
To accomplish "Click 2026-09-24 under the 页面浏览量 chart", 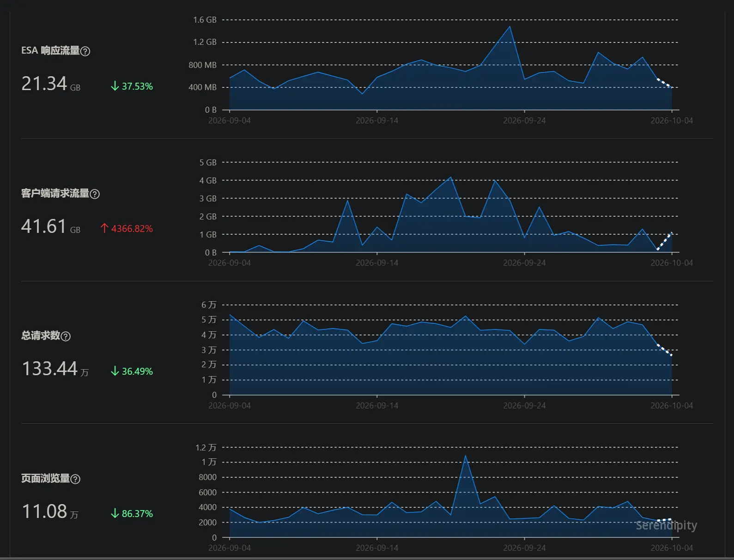I will [x=524, y=548].
